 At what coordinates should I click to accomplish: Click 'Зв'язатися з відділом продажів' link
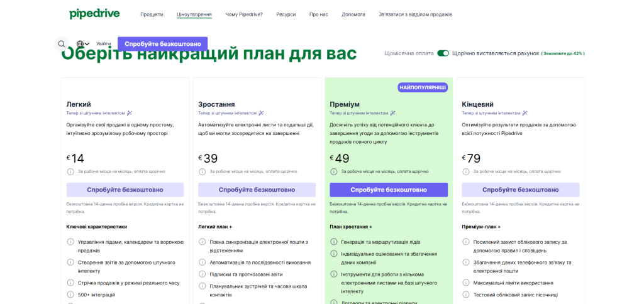point(415,14)
